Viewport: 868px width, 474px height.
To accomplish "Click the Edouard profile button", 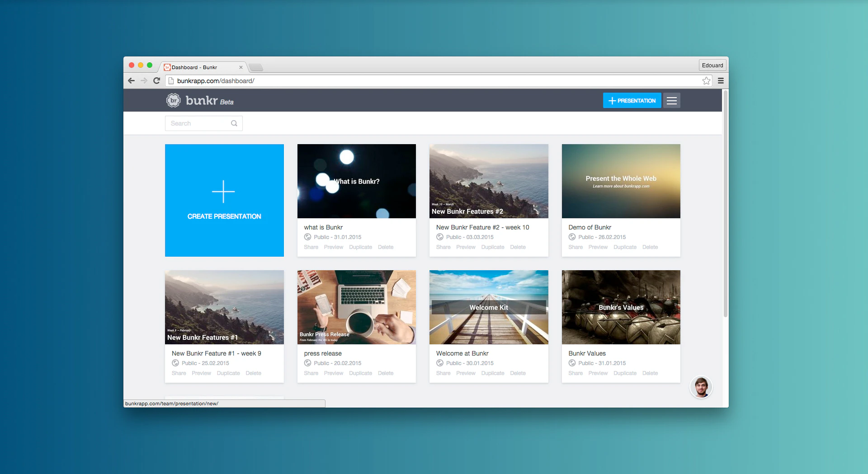I will click(x=712, y=65).
